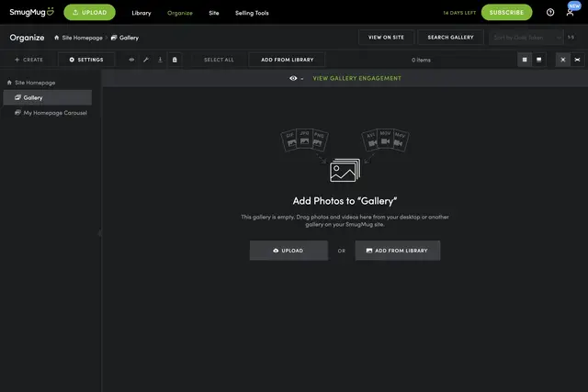Click the expand view arrows icon
Image resolution: width=588 pixels, height=392 pixels.
[563, 60]
